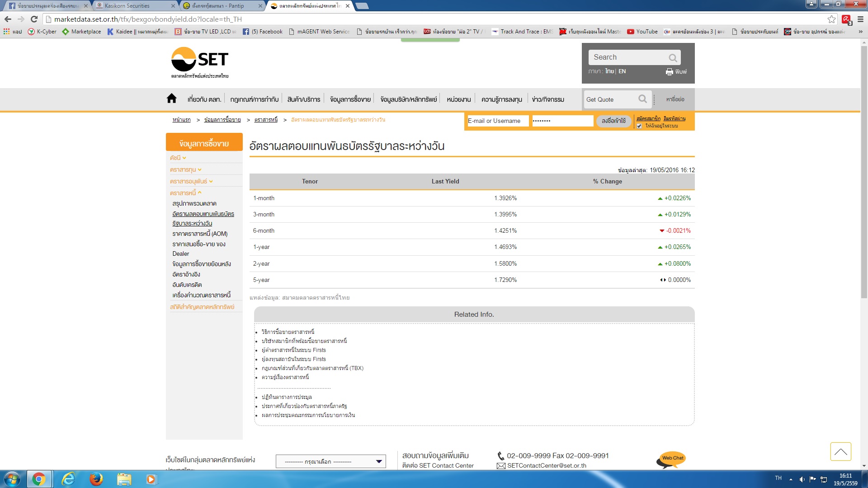Click the E-mail or Username field

point(497,121)
